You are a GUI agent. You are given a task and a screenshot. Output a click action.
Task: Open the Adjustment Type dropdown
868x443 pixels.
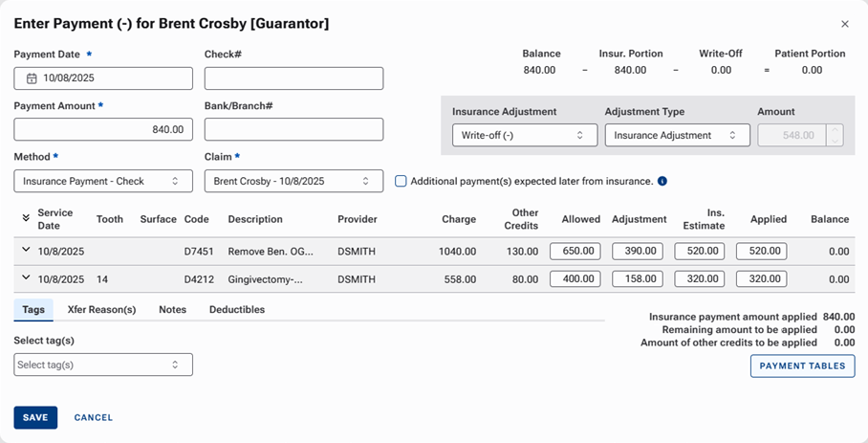[677, 136]
